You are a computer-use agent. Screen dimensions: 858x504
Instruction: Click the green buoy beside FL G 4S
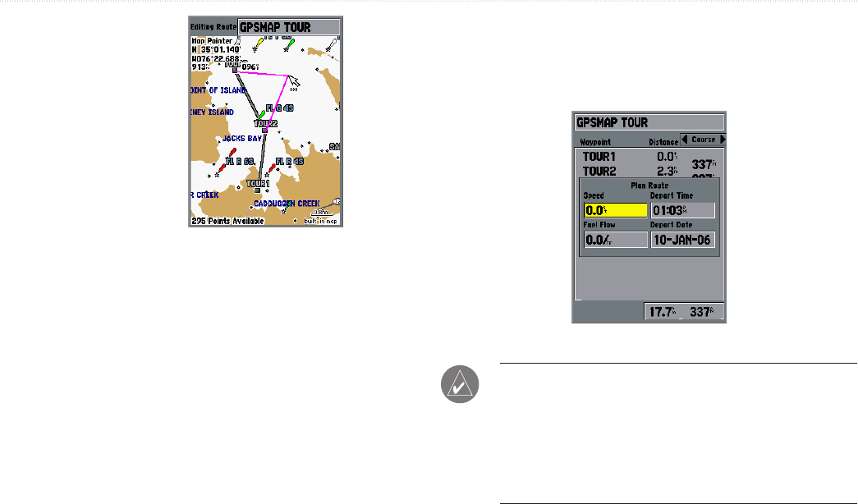click(262, 114)
